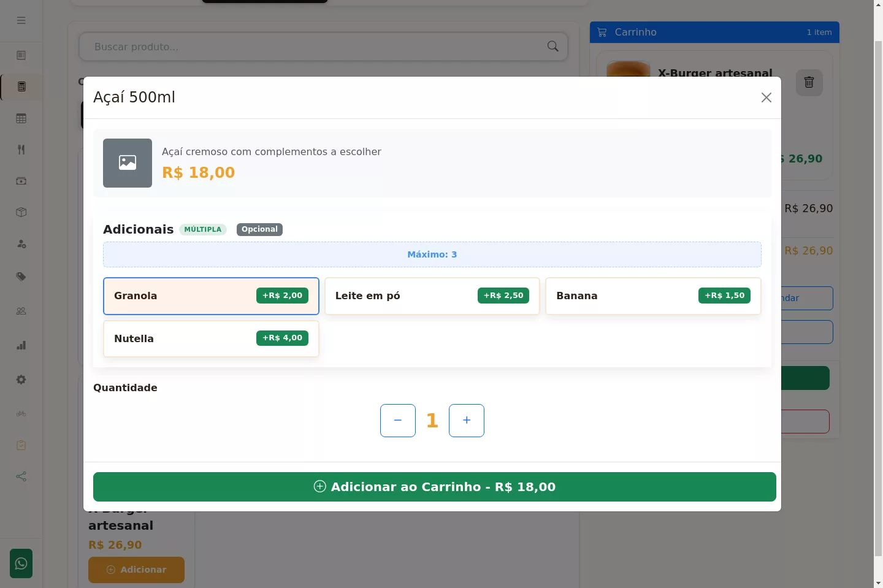Open the table grid icon in sidebar
Screen dimensions: 883x588
click(21, 118)
